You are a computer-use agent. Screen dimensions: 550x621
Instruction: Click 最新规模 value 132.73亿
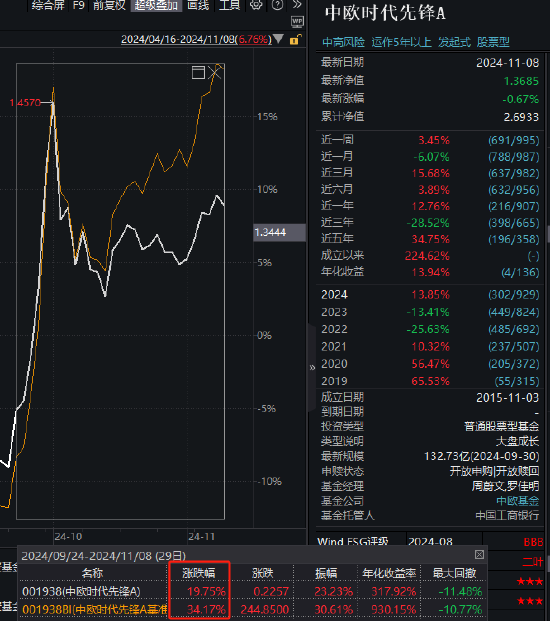tap(481, 456)
